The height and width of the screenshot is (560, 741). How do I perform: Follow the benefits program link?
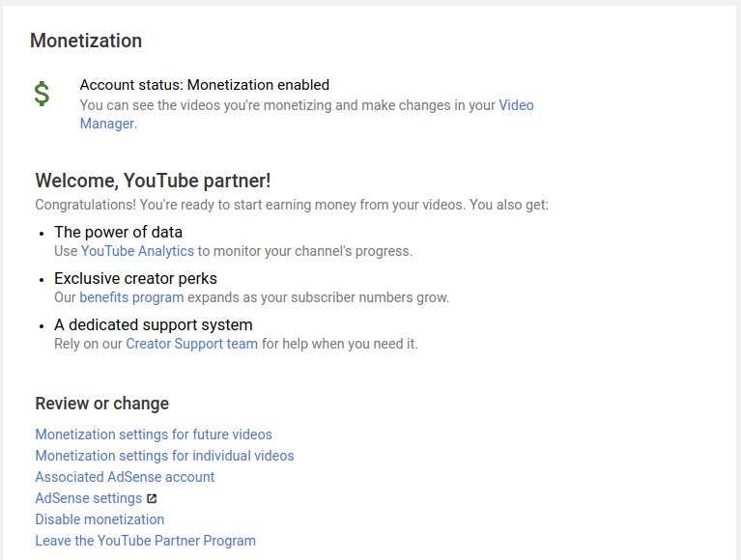(x=131, y=297)
